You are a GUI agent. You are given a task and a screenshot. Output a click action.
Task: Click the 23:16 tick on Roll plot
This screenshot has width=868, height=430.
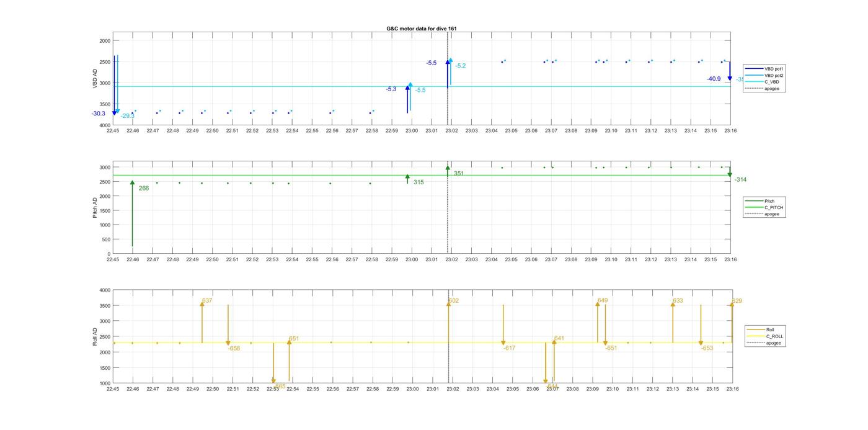click(x=732, y=389)
